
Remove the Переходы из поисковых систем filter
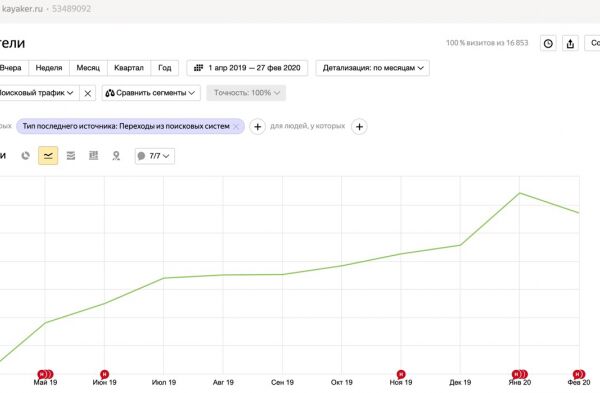[x=236, y=126]
